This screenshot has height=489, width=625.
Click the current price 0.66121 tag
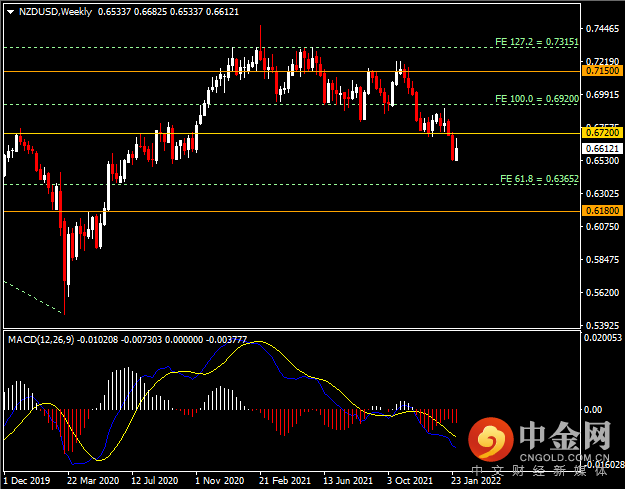(x=602, y=149)
